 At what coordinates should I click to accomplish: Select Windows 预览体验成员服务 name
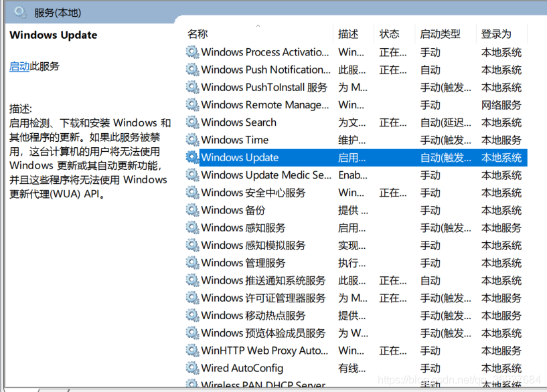(x=263, y=332)
